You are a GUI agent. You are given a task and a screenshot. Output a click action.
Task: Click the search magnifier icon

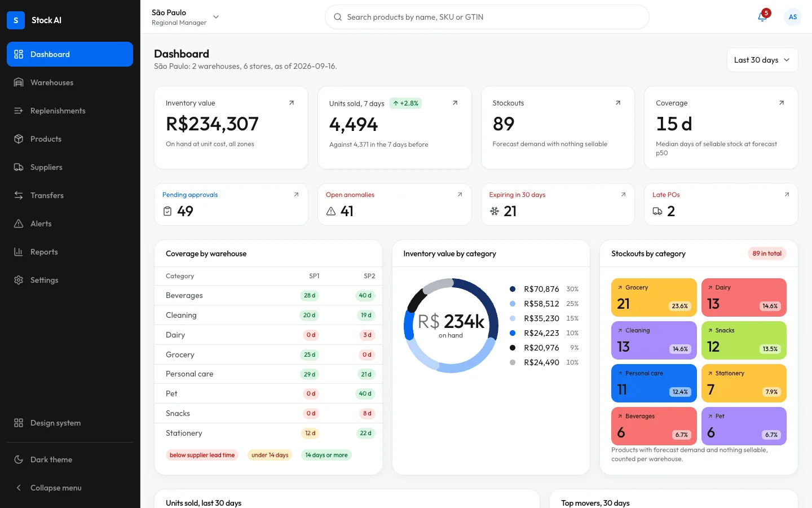(x=338, y=17)
